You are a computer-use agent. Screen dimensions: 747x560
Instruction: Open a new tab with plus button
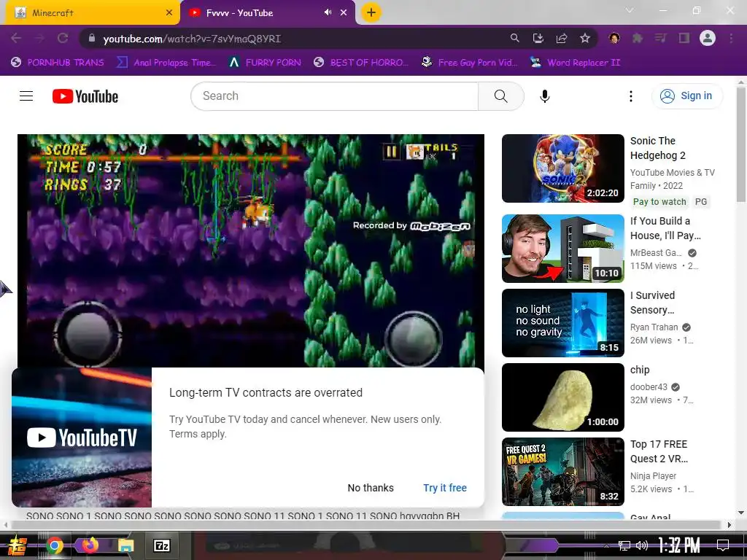pos(371,12)
